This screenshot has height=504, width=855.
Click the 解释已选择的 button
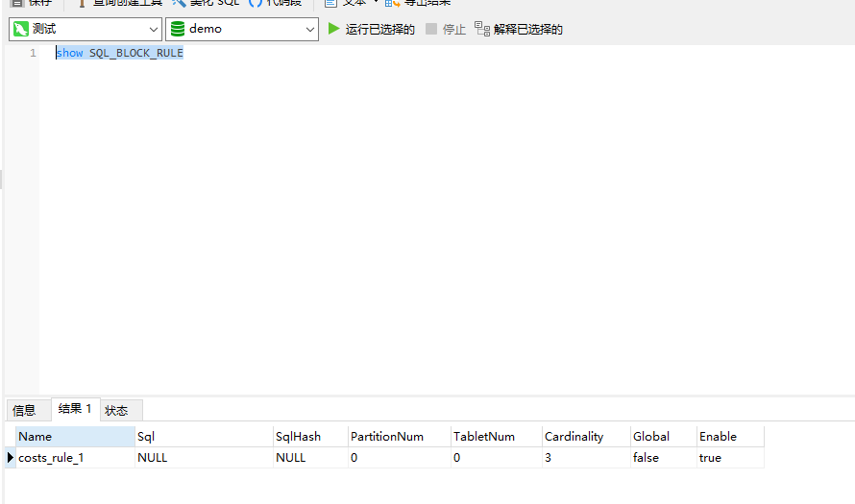(527, 29)
